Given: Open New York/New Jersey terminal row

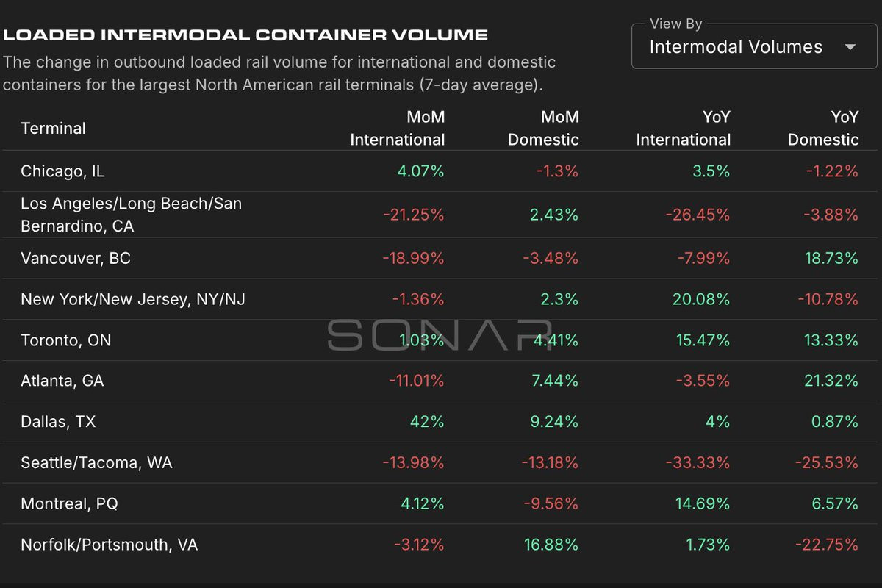Looking at the screenshot, I should [x=441, y=299].
